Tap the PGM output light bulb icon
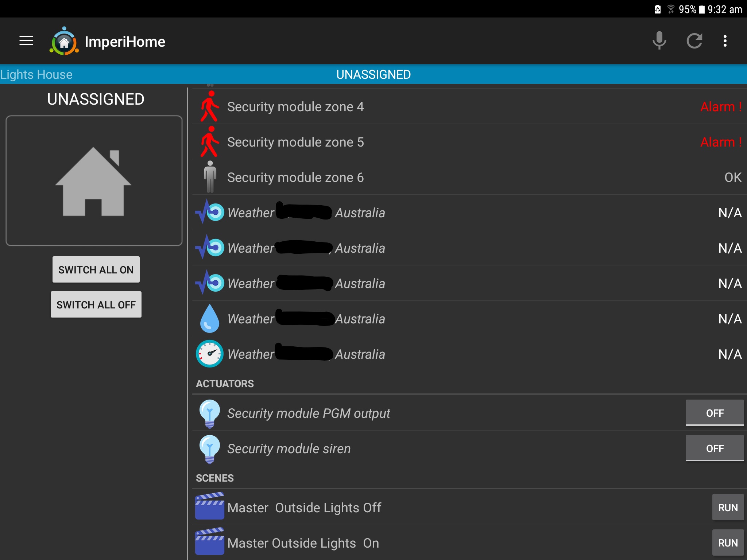The height and width of the screenshot is (560, 747). (x=210, y=413)
